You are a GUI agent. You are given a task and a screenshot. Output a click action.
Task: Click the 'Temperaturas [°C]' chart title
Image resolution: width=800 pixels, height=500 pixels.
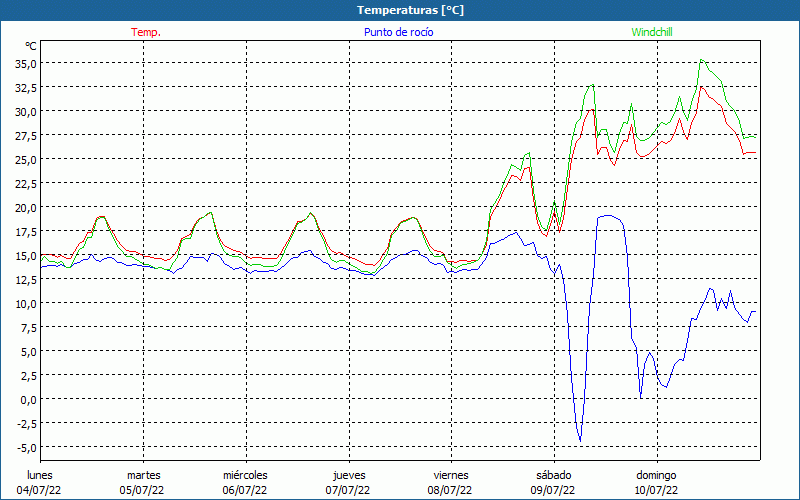click(x=410, y=10)
